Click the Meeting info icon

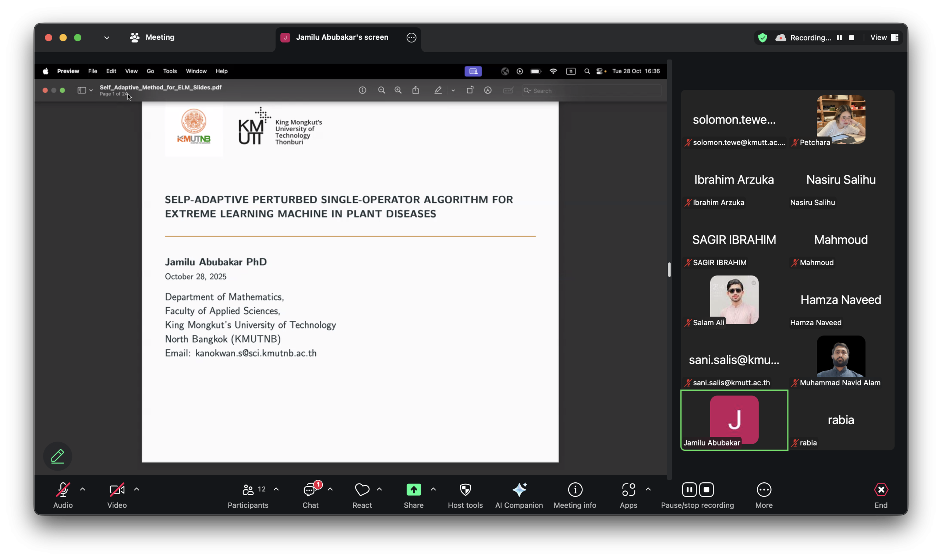[x=575, y=490]
